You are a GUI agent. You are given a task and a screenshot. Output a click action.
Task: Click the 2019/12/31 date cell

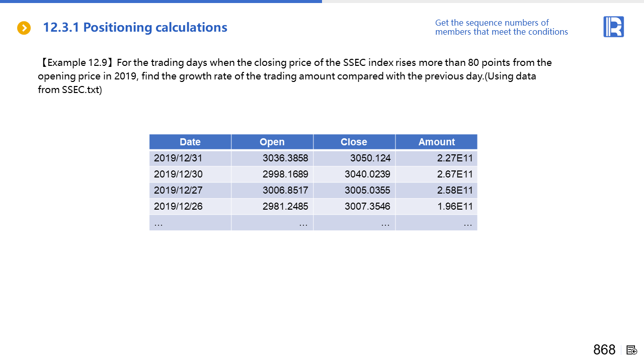coord(178,158)
